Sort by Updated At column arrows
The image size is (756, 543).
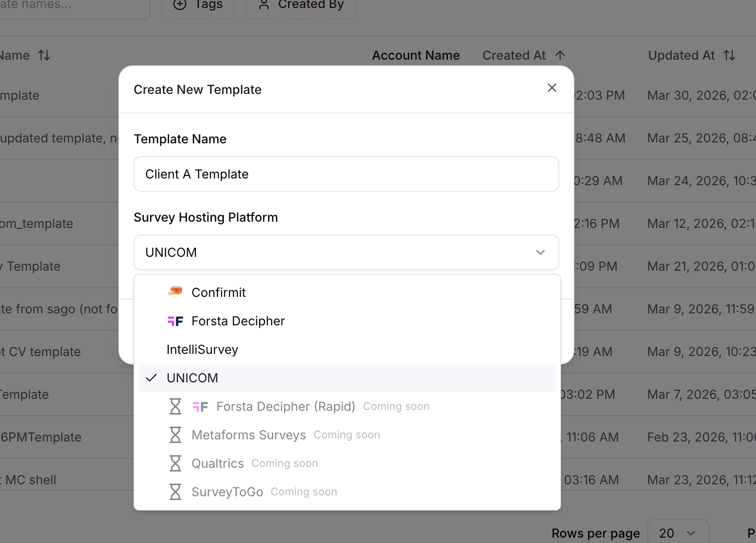coord(729,55)
